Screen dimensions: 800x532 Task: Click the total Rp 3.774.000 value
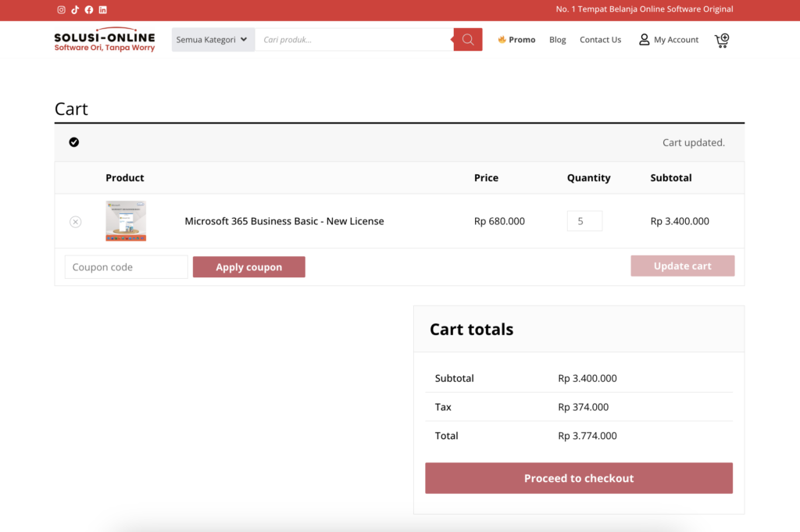(587, 436)
